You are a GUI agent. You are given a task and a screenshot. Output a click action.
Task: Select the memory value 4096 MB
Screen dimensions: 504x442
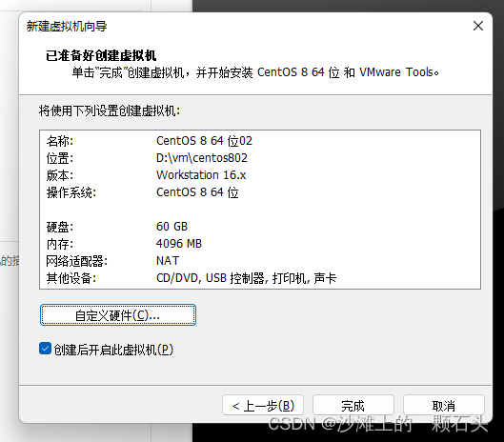179,244
